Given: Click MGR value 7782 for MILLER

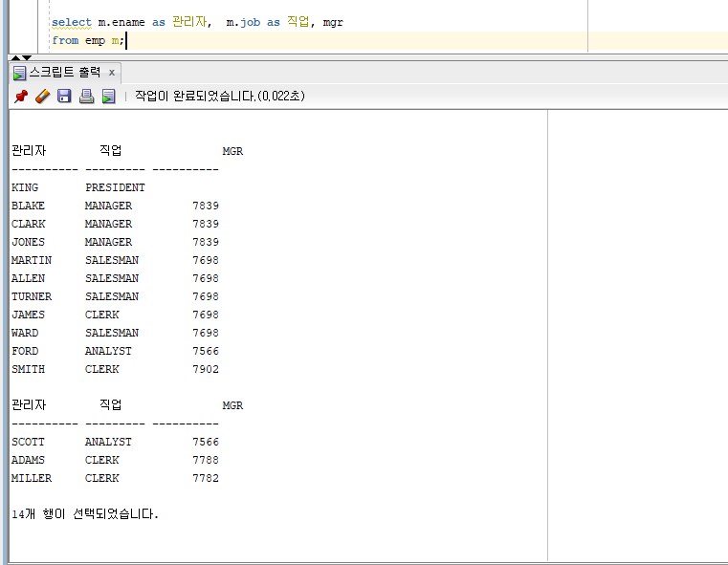Looking at the screenshot, I should point(206,478).
